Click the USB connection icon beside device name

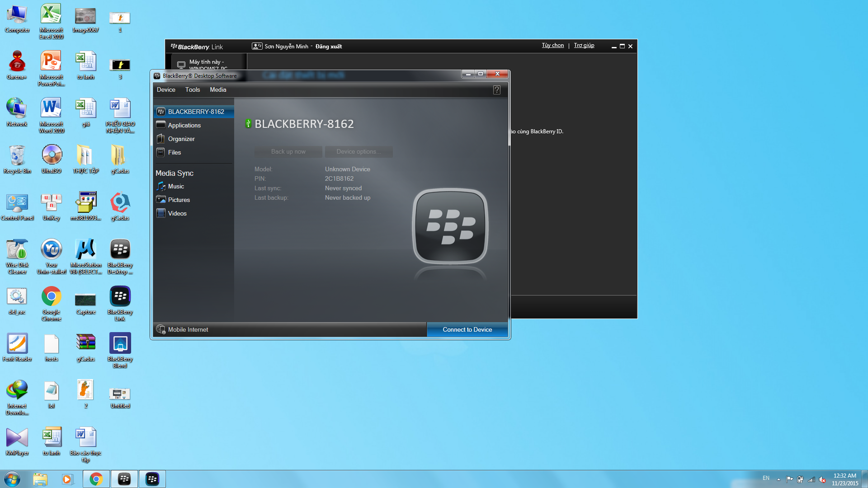(248, 123)
